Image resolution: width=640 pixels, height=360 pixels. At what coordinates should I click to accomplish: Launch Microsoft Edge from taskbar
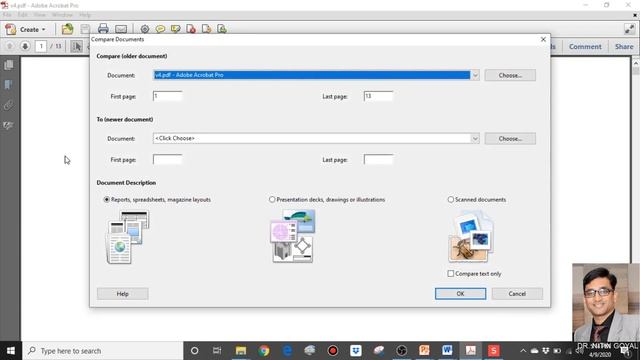click(287, 351)
